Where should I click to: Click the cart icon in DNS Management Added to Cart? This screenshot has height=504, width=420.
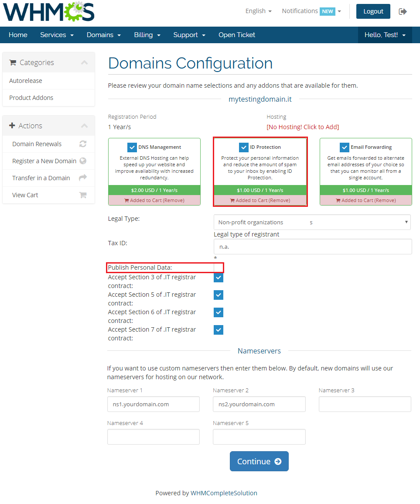point(126,201)
